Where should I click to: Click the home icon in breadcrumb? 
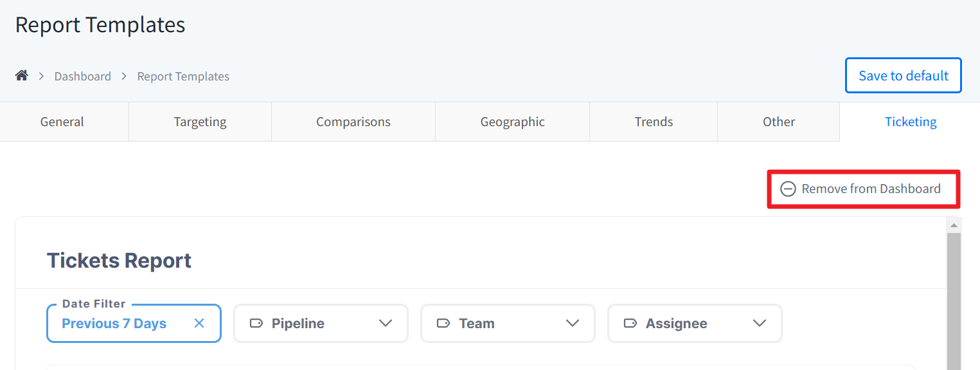22,76
